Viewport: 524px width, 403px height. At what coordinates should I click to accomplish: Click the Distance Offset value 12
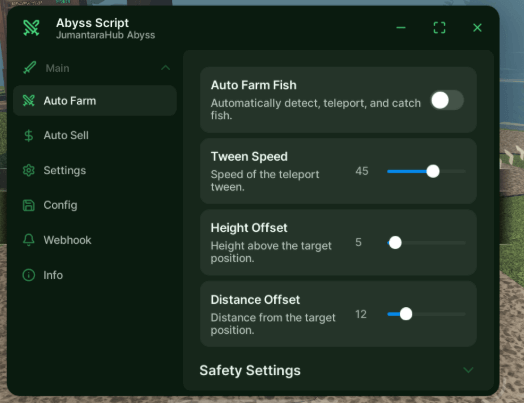[x=361, y=314]
